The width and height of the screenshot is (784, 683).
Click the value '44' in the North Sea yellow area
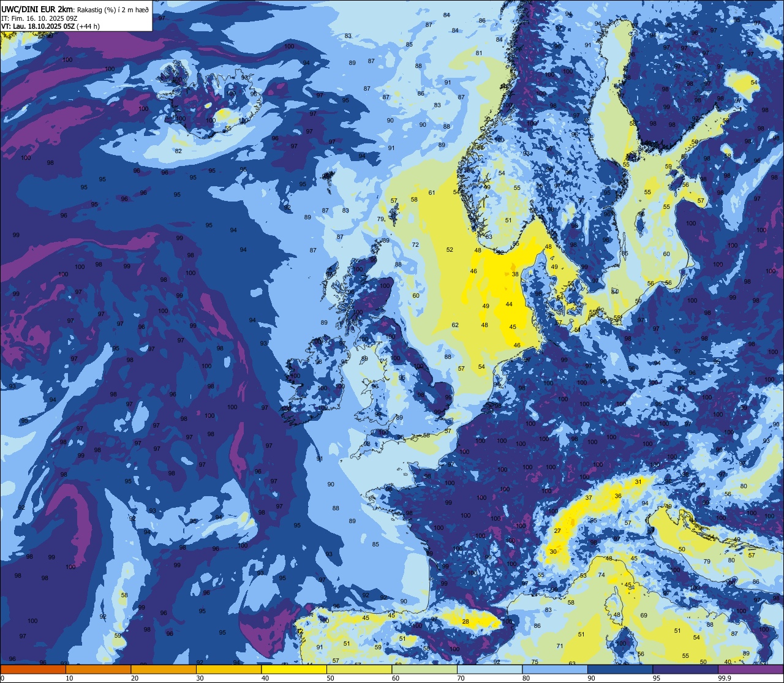pyautogui.click(x=509, y=304)
